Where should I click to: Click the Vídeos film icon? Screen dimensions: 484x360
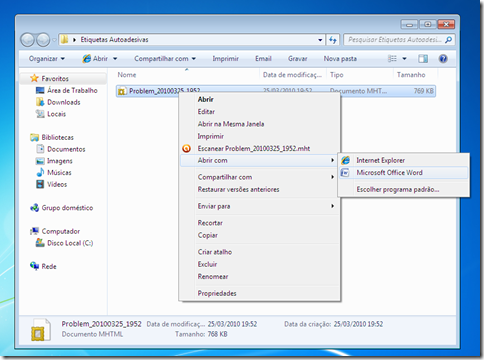point(40,184)
